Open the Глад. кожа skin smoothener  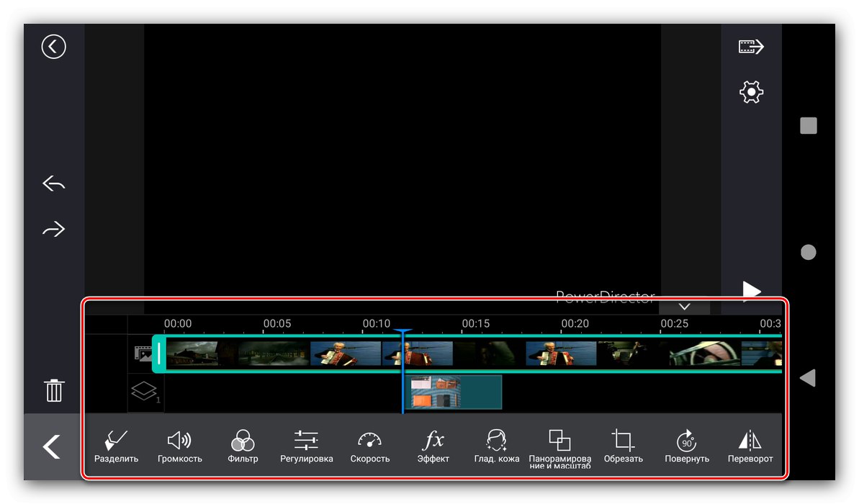(496, 447)
